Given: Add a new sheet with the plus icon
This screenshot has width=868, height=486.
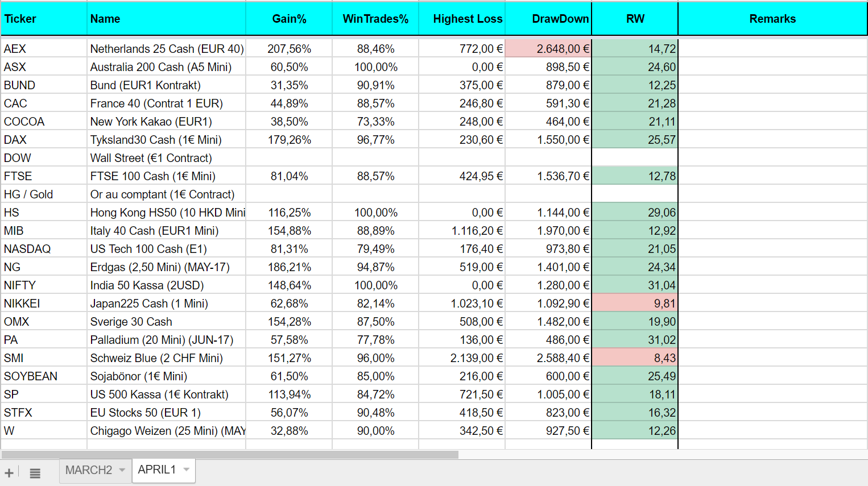Looking at the screenshot, I should click(9, 473).
